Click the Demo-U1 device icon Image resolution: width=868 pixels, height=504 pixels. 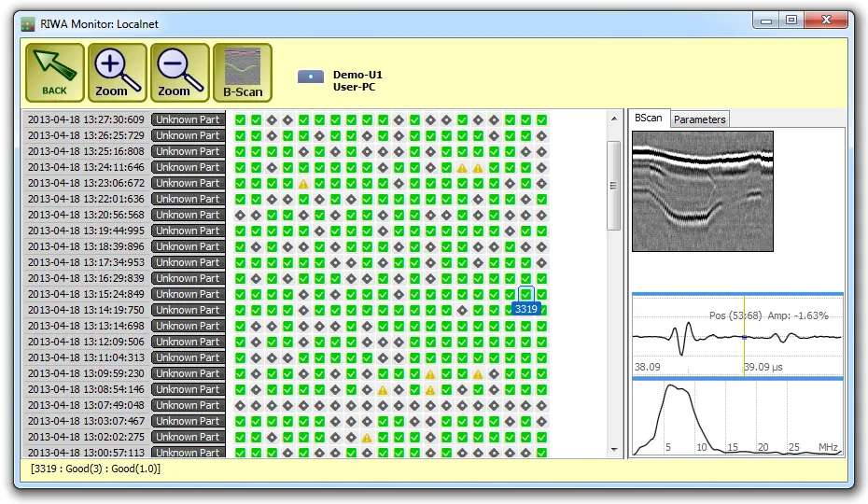coord(311,77)
